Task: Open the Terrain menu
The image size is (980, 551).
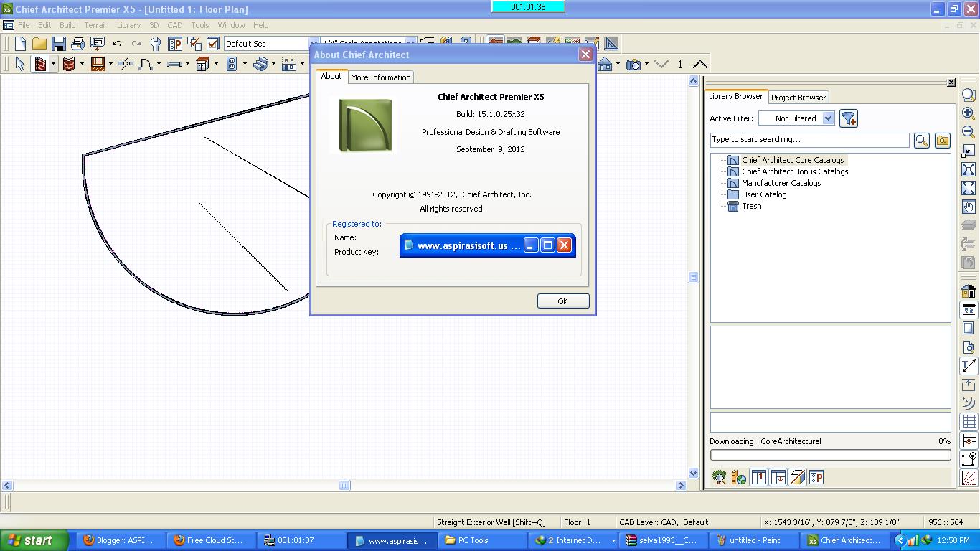Action: (x=96, y=25)
